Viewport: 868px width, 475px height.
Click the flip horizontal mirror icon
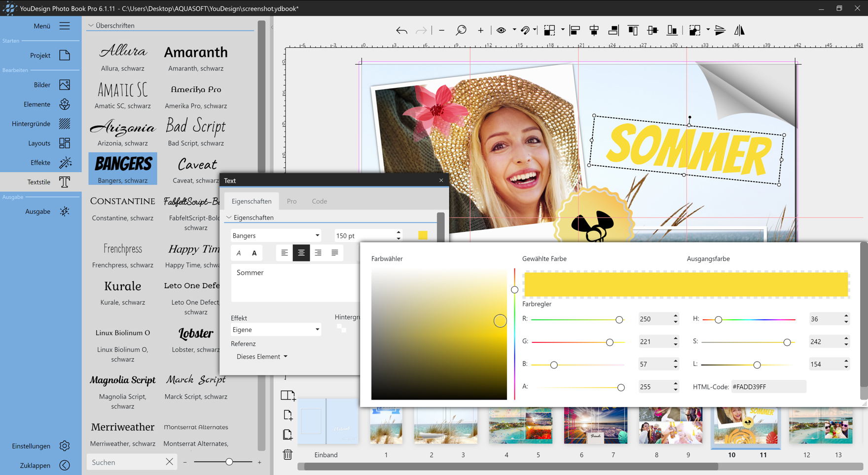[739, 31]
